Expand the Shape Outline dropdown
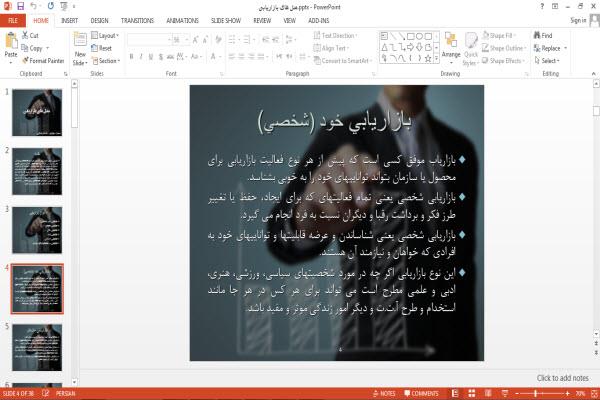Screen dimensions: 600x400 tap(504, 48)
